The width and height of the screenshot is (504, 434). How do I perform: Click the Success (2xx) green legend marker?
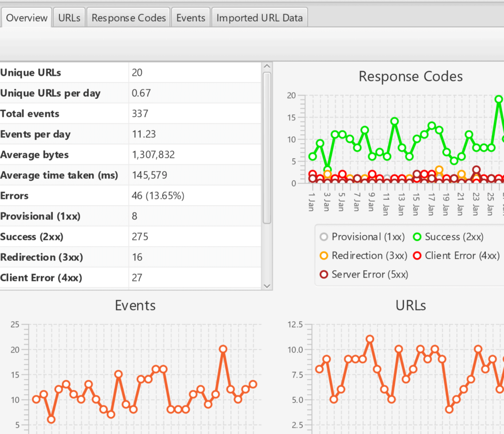tap(417, 237)
